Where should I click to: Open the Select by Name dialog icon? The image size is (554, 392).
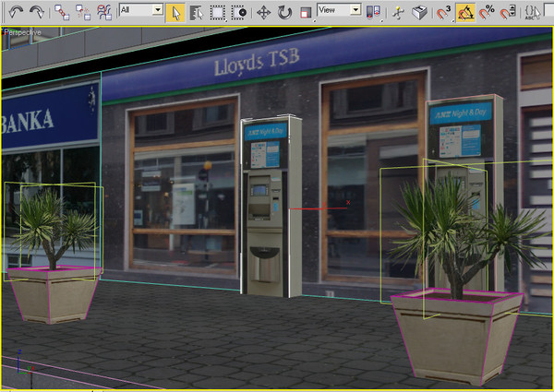[x=197, y=13]
